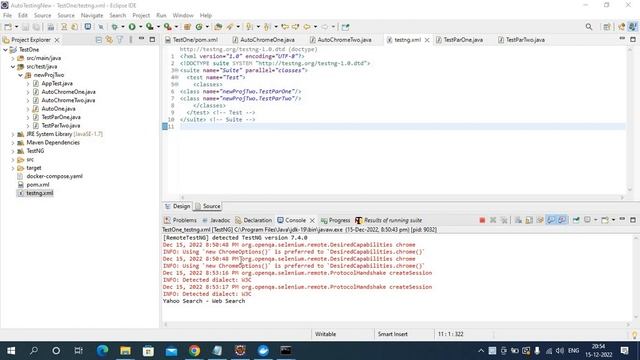Open the Window menu
640x360 pixels.
[x=183, y=15]
